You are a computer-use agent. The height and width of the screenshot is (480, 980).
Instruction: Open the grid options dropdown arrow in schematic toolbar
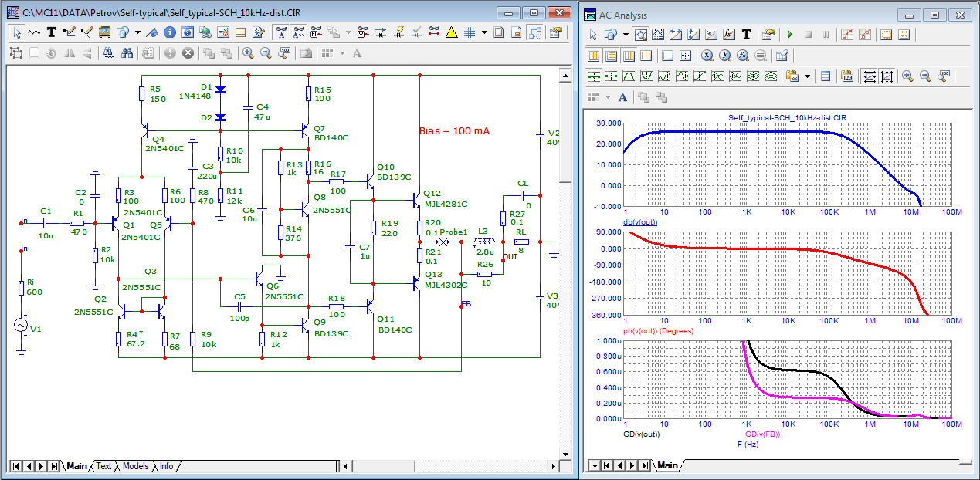coord(483,32)
